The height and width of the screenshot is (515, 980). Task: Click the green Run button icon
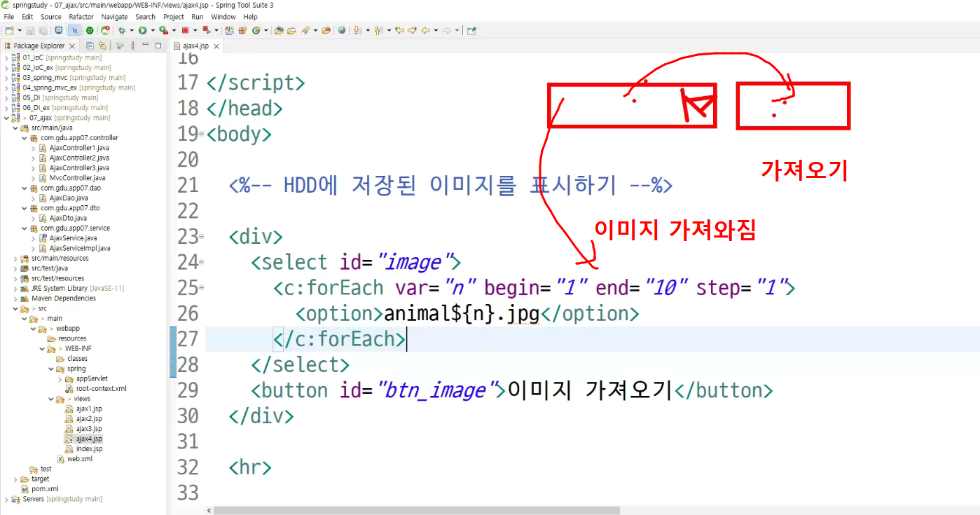click(142, 30)
